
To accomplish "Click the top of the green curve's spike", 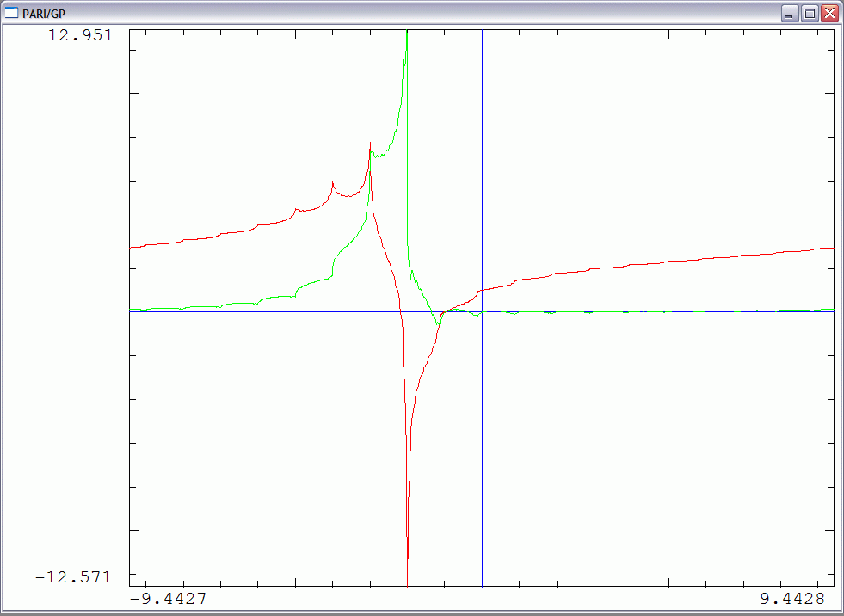I will [406, 33].
